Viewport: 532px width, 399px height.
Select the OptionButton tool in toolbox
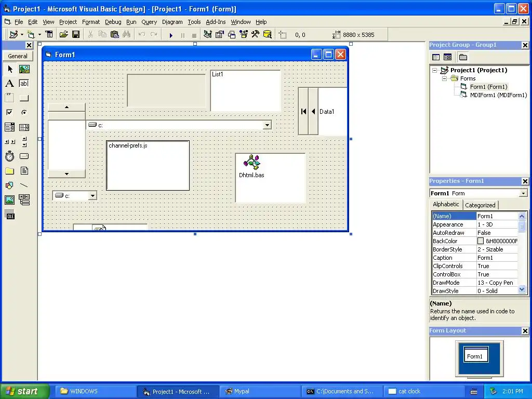24,112
